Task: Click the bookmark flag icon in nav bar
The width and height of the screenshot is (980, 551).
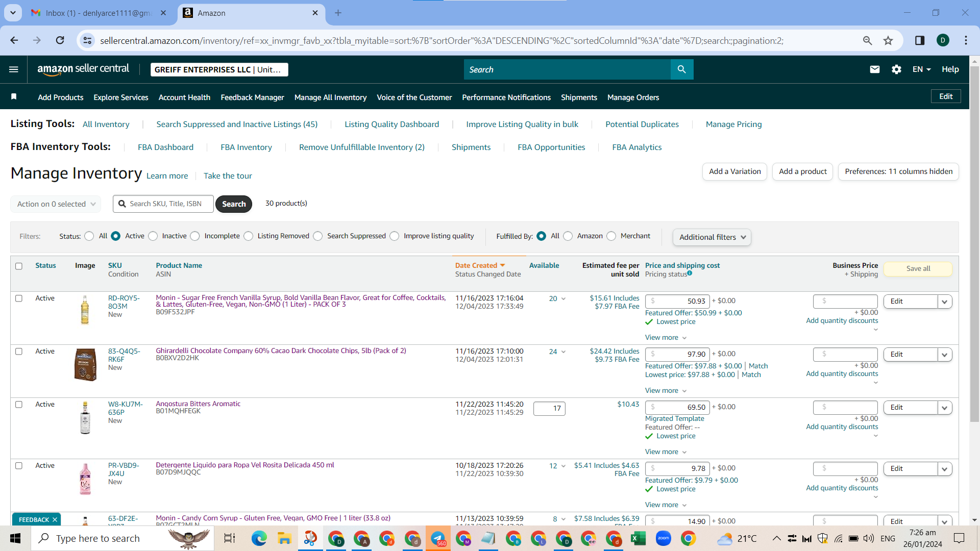Action: click(x=14, y=97)
